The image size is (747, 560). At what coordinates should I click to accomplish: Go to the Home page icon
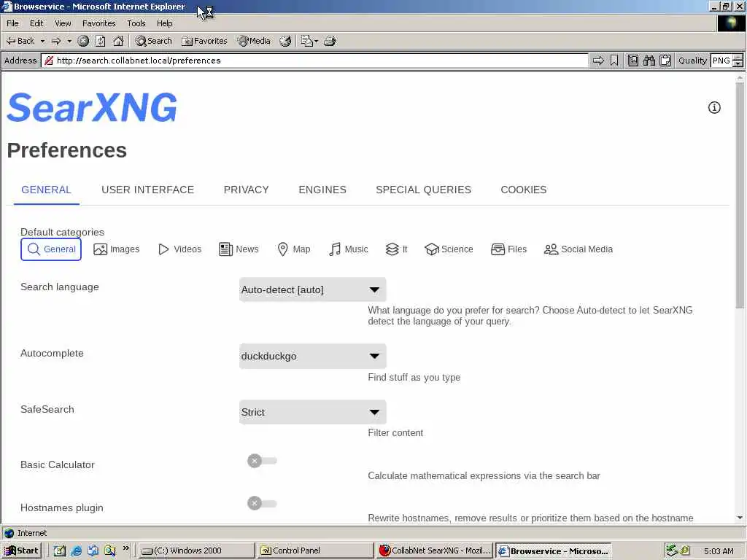[118, 41]
